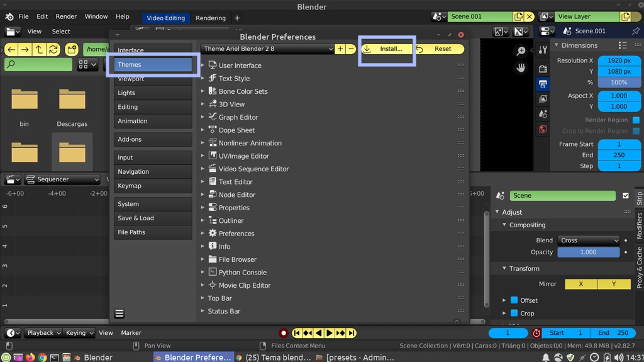
Task: Click the Opacity slider value
Action: click(x=589, y=252)
